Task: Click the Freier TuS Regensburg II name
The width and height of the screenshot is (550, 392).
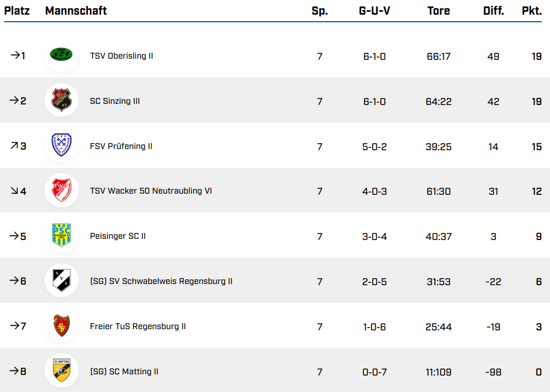Action: point(138,326)
